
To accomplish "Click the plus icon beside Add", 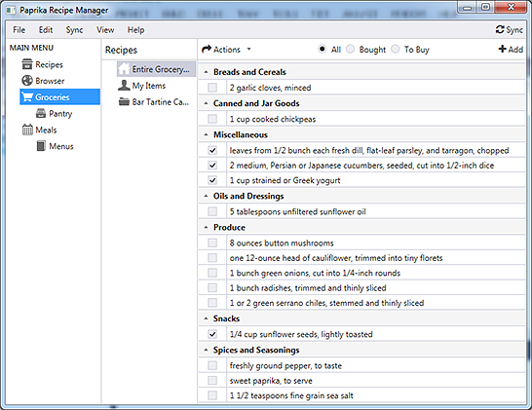I will 502,49.
